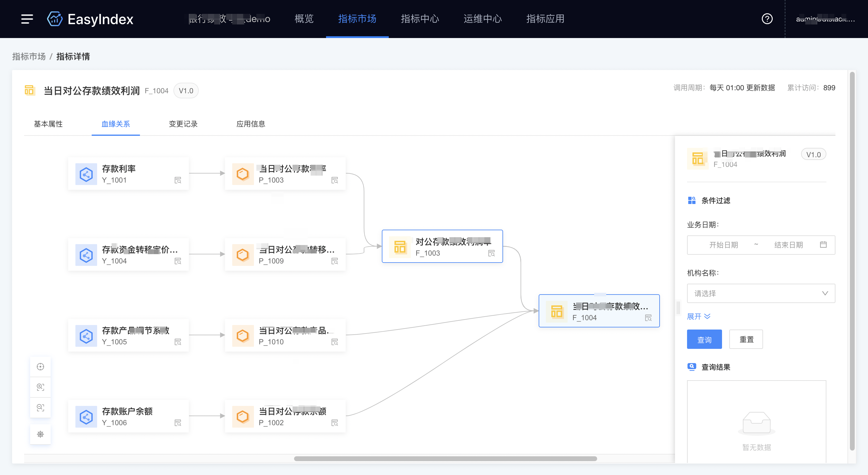This screenshot has height=475, width=868.
Task: Switch to the 基本属性 tab
Action: tap(48, 124)
